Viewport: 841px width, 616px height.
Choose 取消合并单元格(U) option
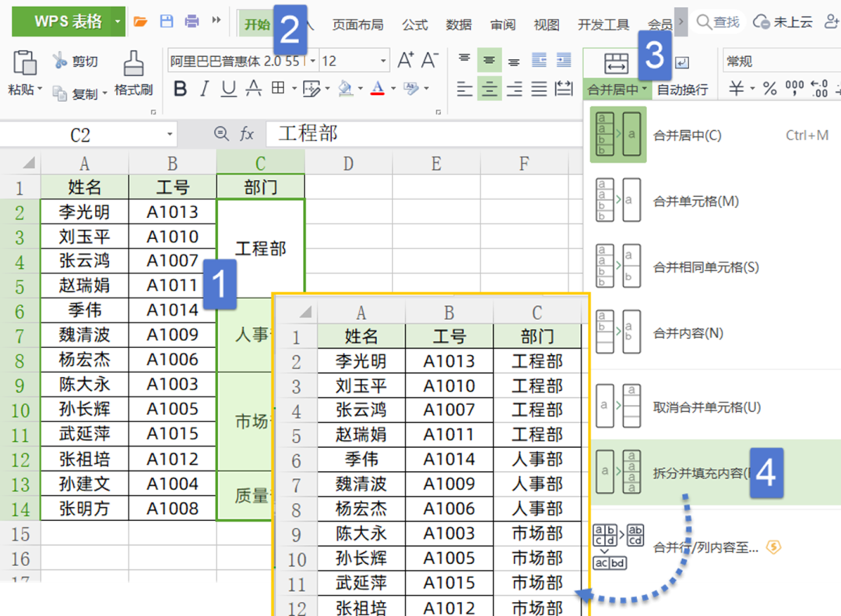(x=713, y=407)
